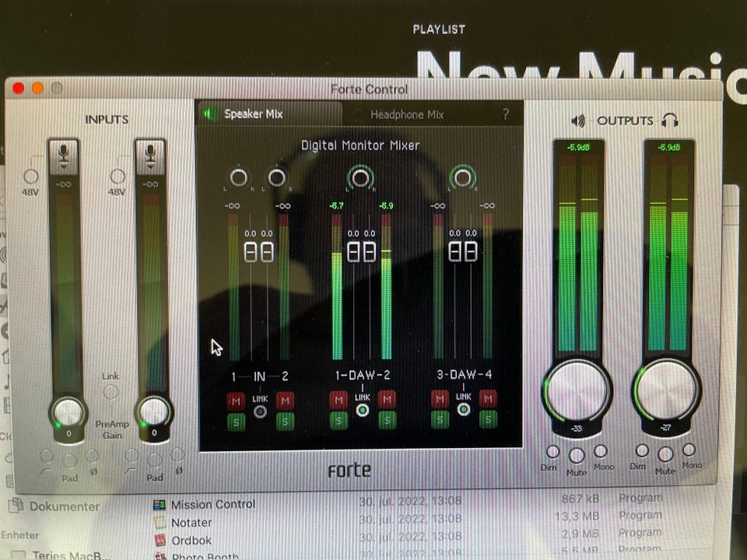Image resolution: width=747 pixels, height=560 pixels.
Task: Enable Dim on speaker output
Action: (552, 451)
